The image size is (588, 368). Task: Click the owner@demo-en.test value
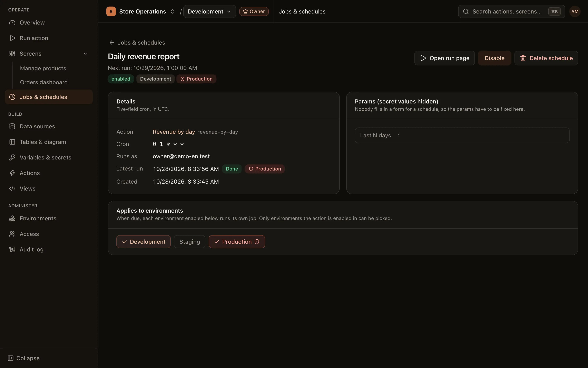pyautogui.click(x=181, y=156)
